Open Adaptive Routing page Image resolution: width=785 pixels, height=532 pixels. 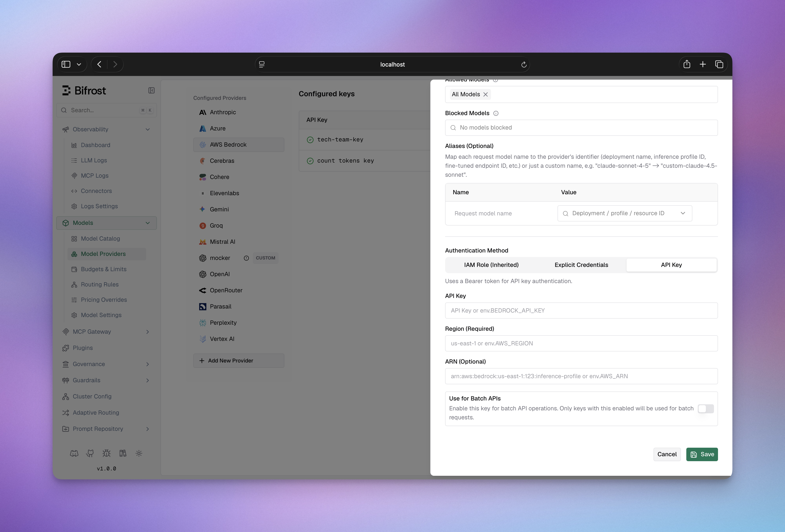pyautogui.click(x=106, y=413)
